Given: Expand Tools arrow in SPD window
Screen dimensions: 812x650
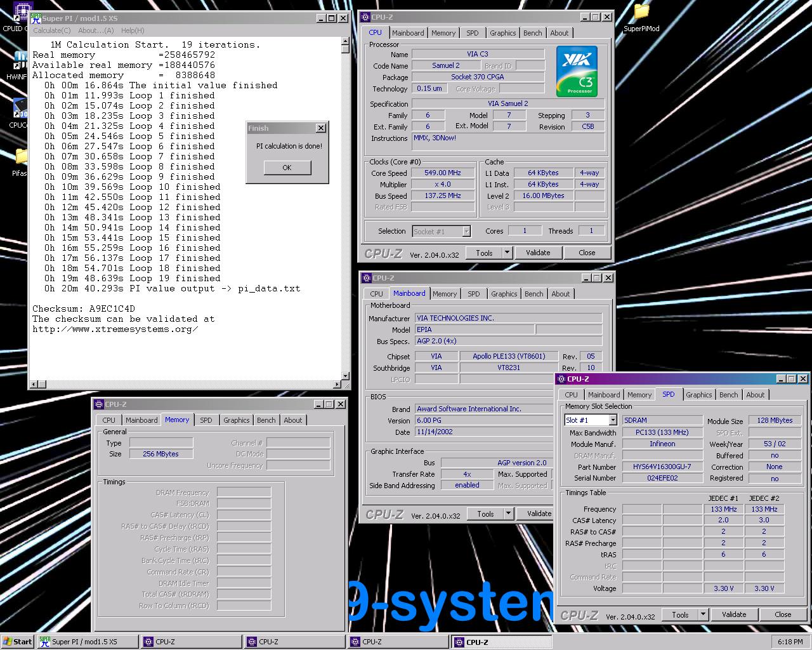Looking at the screenshot, I should pyautogui.click(x=703, y=614).
